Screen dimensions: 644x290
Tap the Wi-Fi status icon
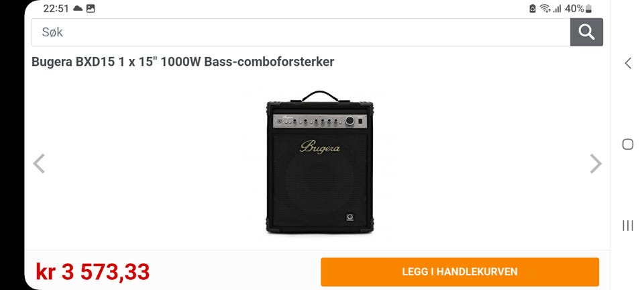point(545,9)
